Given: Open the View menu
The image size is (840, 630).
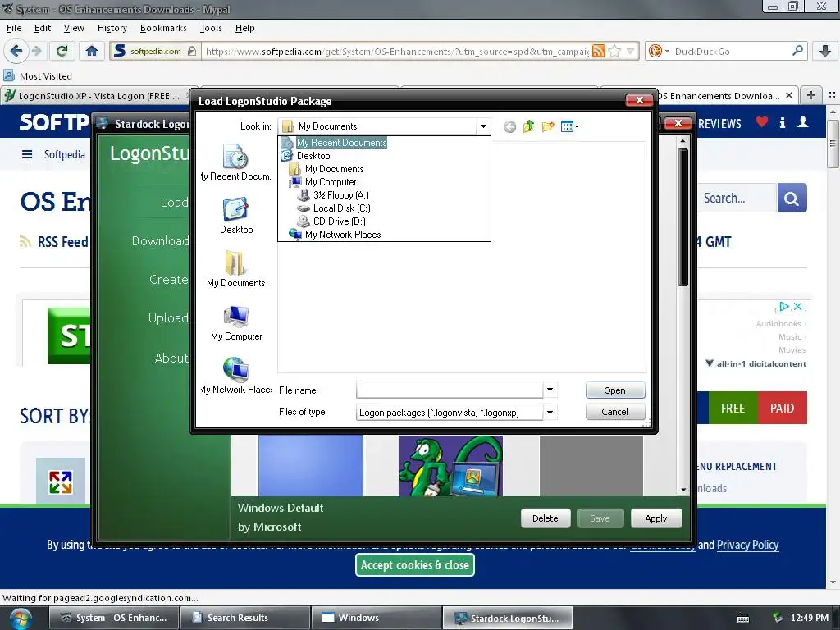Looking at the screenshot, I should [73, 28].
